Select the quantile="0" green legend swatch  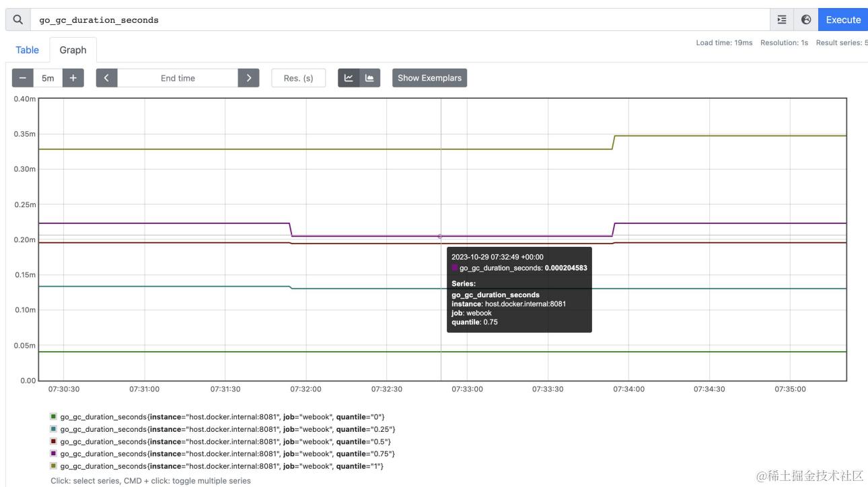[x=54, y=417]
